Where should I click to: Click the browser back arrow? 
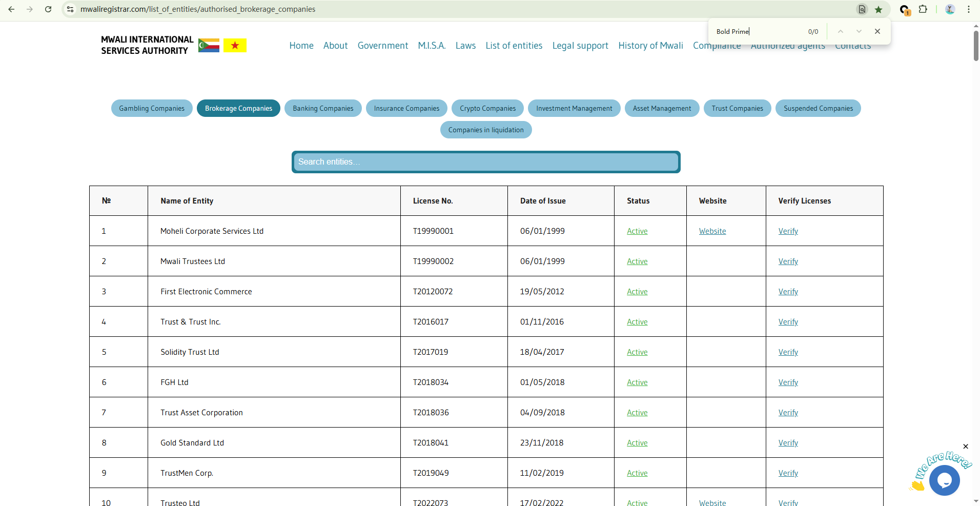click(x=11, y=9)
